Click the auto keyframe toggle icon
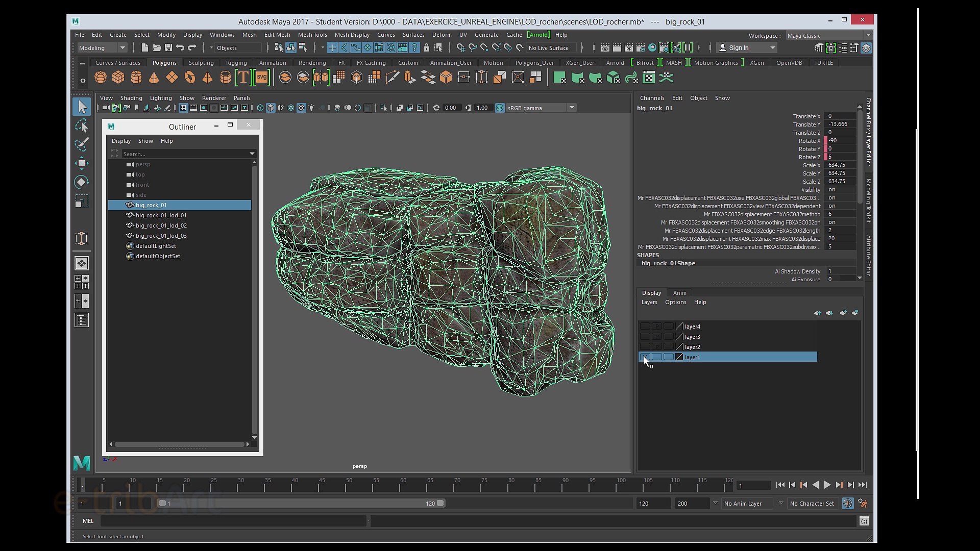 pyautogui.click(x=848, y=504)
